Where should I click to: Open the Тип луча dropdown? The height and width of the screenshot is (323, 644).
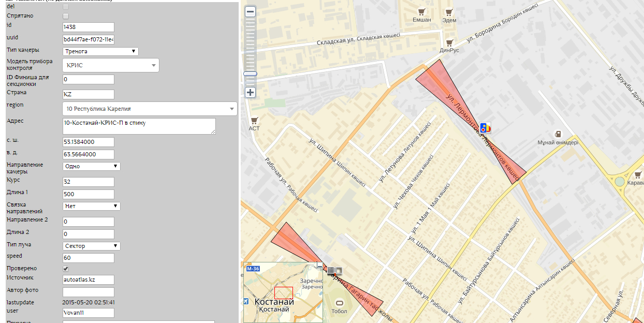tap(91, 246)
